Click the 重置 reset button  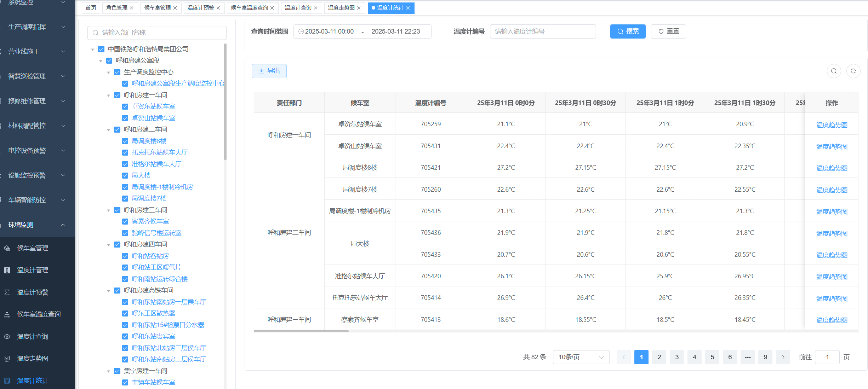pos(668,31)
